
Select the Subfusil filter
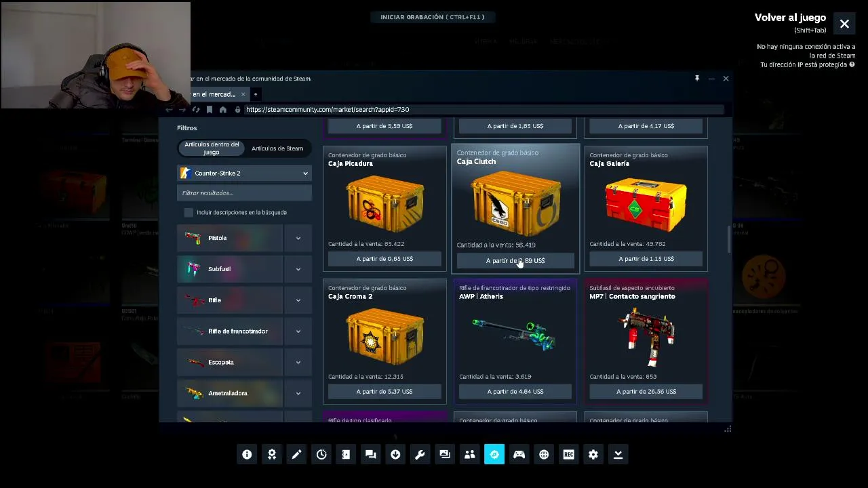(230, 269)
